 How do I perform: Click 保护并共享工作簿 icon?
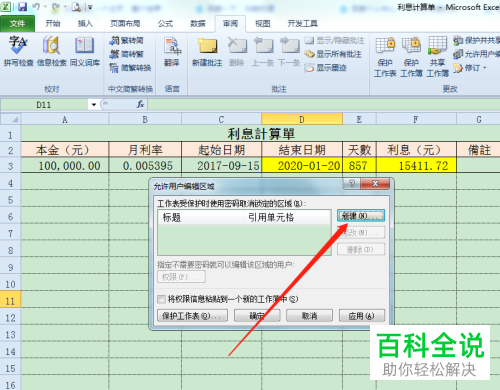click(458, 41)
